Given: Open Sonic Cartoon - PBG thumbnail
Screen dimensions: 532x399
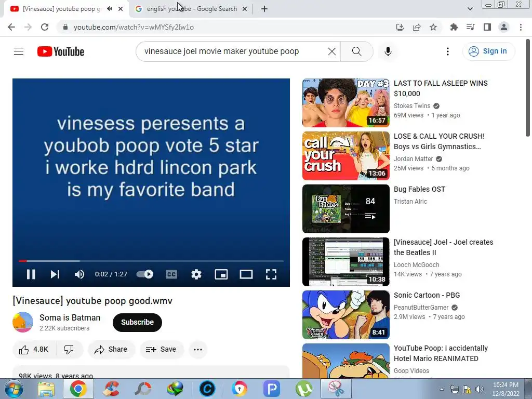Looking at the screenshot, I should click(345, 314).
